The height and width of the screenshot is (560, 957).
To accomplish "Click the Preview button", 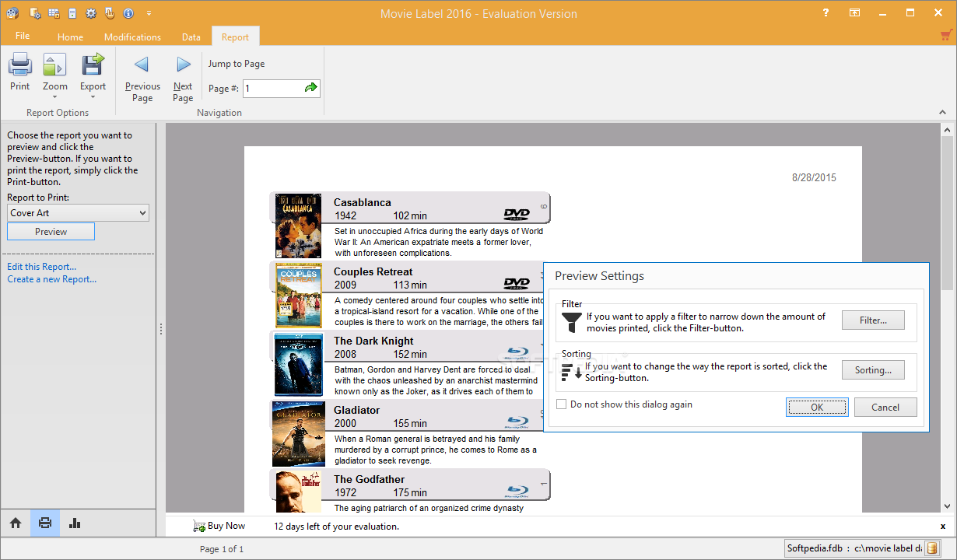I will pos(51,232).
